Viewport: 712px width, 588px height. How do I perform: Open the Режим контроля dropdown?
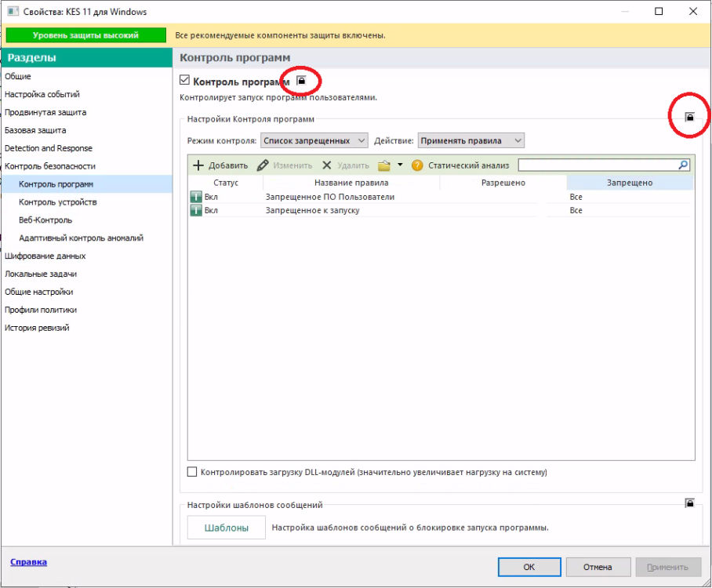click(x=314, y=140)
